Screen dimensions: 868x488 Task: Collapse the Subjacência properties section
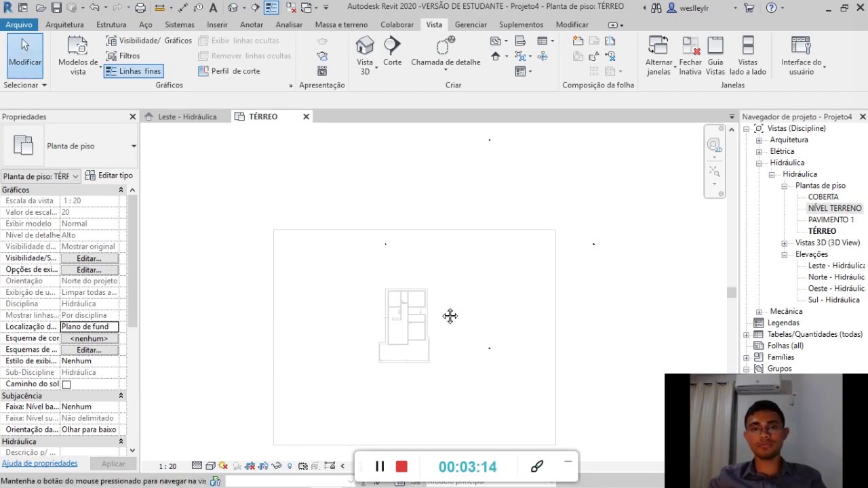pyautogui.click(x=121, y=396)
